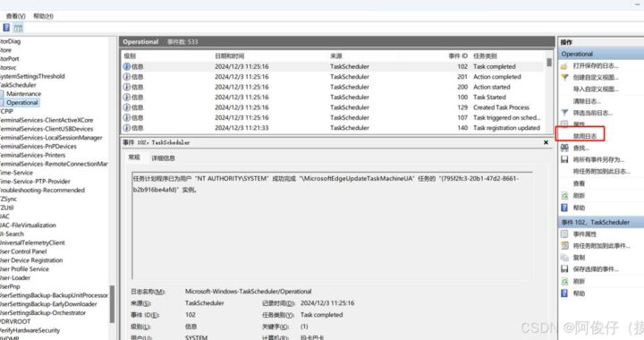Open log properties (属性) in the Operational actions
This screenshot has height=340, width=644.
tap(579, 124)
